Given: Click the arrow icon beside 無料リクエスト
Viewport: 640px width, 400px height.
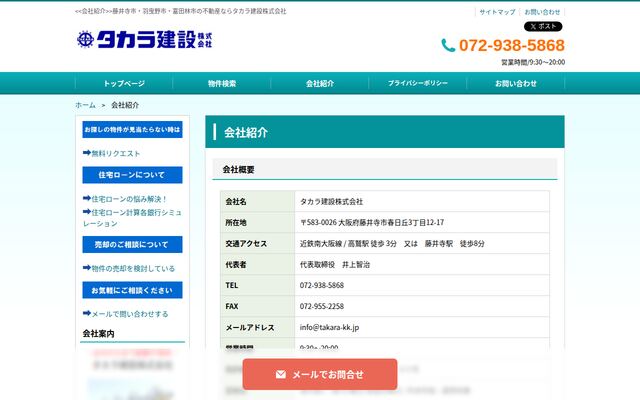Looking at the screenshot, I should [x=87, y=153].
